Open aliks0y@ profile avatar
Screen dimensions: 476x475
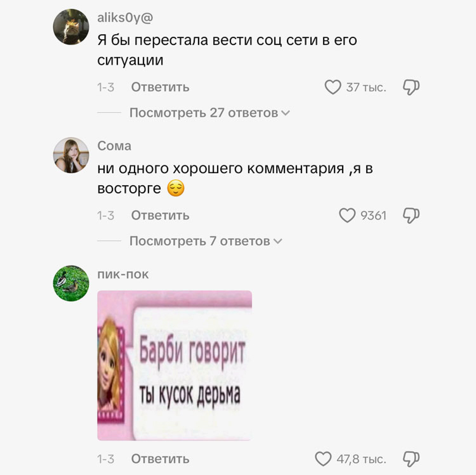pos(71,27)
